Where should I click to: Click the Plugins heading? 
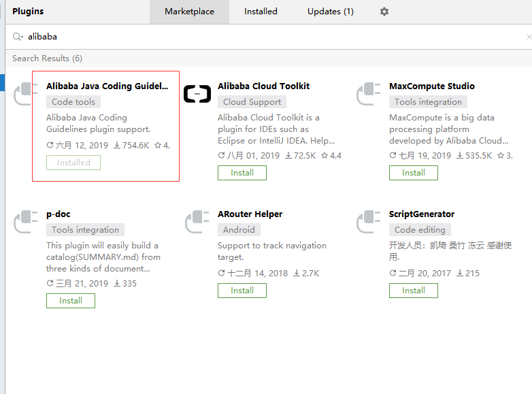(x=28, y=12)
